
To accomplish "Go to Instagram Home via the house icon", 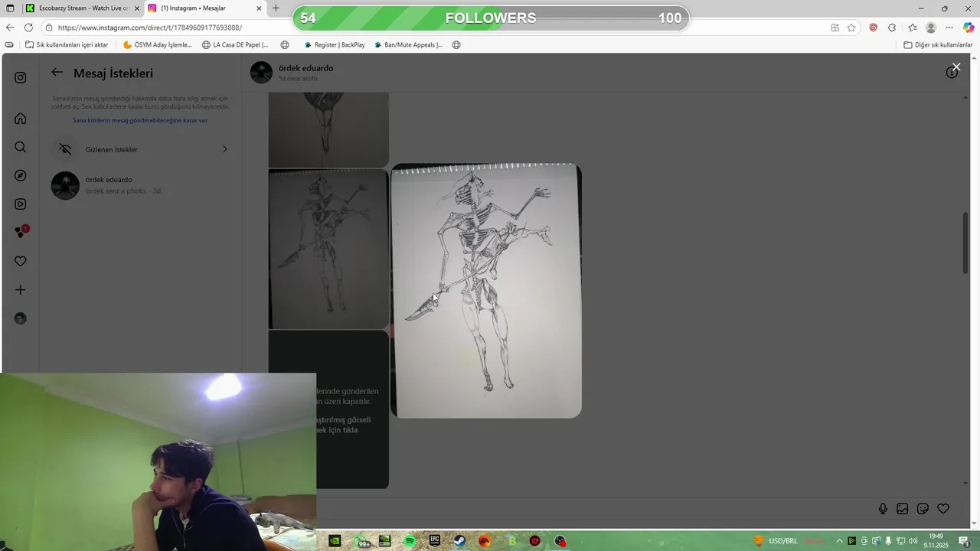I will [21, 119].
